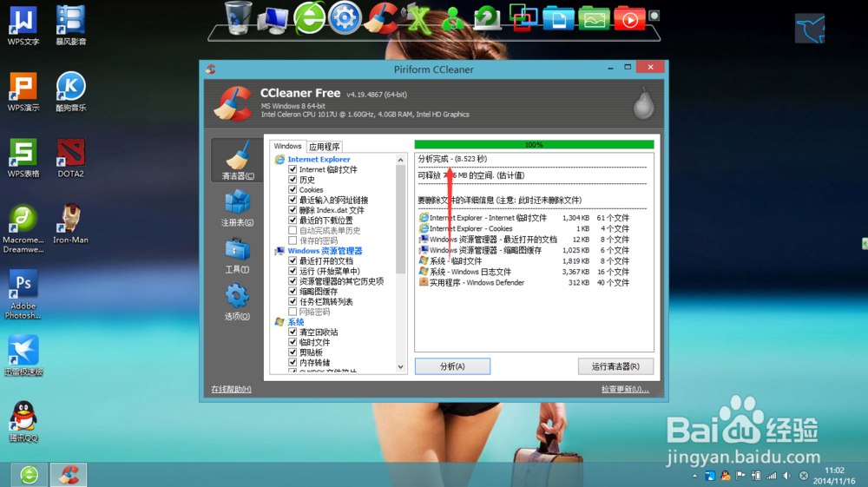868x487 pixels.
Task: Click CCleaner in the Windows taskbar
Action: pyautogui.click(x=69, y=475)
